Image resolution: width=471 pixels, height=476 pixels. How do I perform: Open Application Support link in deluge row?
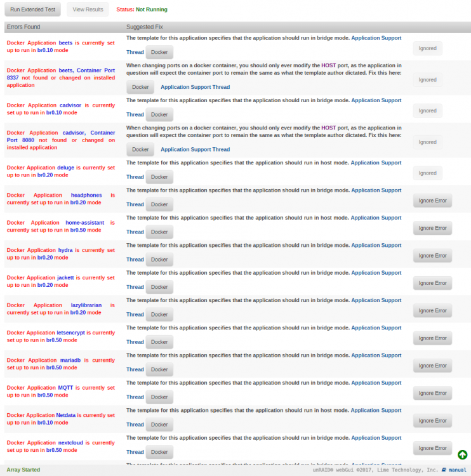click(x=376, y=162)
